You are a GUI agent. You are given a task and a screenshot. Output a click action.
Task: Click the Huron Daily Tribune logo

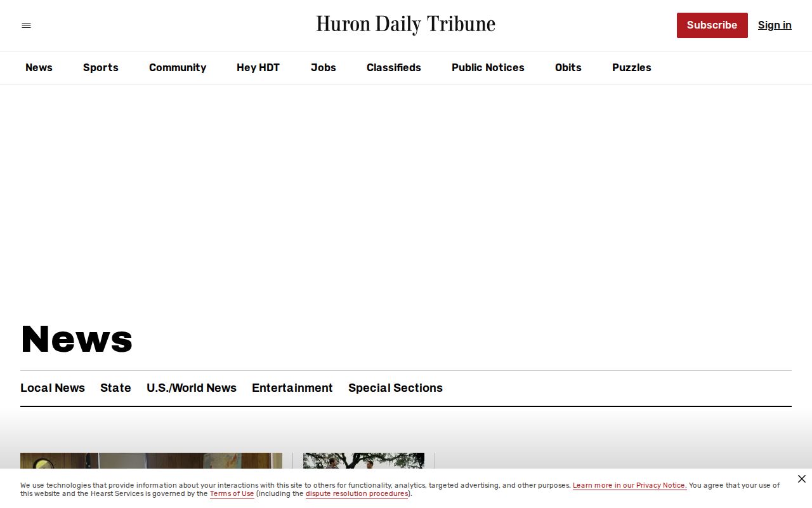(405, 25)
